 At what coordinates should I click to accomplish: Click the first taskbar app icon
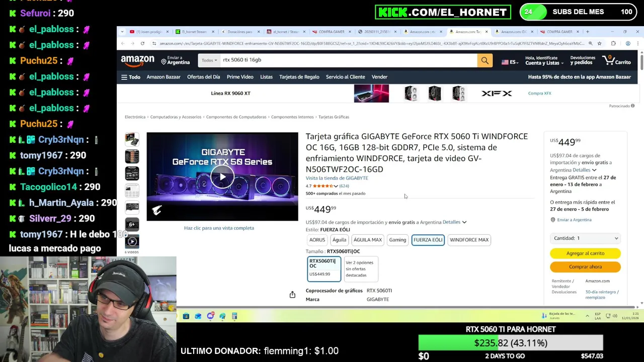[x=186, y=316]
